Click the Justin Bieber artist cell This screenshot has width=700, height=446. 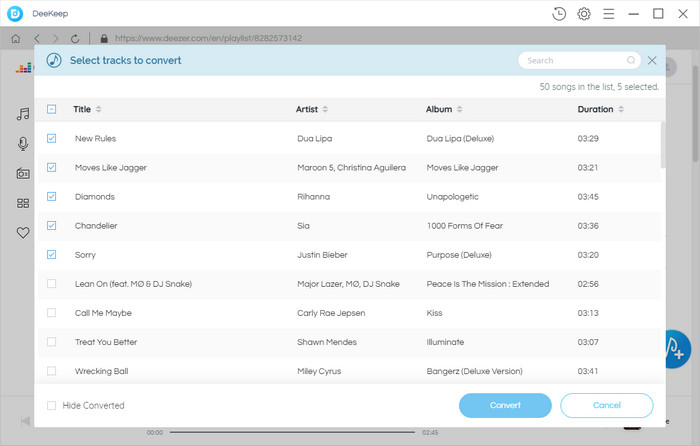[322, 254]
